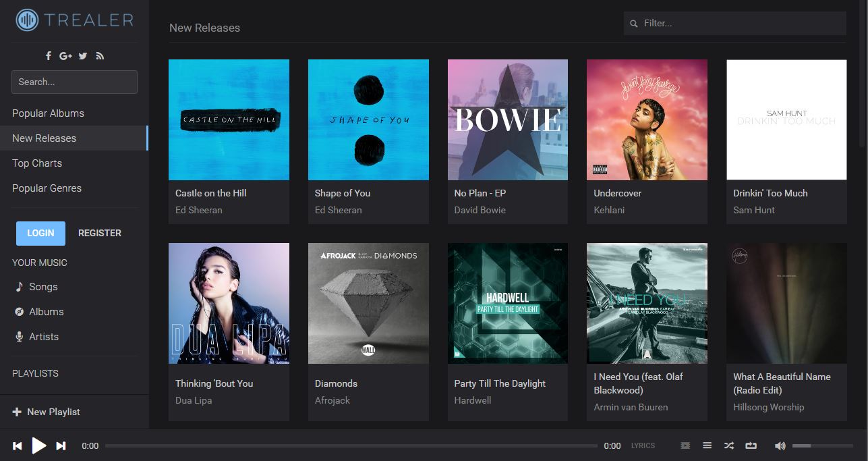Show LYRICS for the current song
The height and width of the screenshot is (461, 868).
[x=643, y=445]
